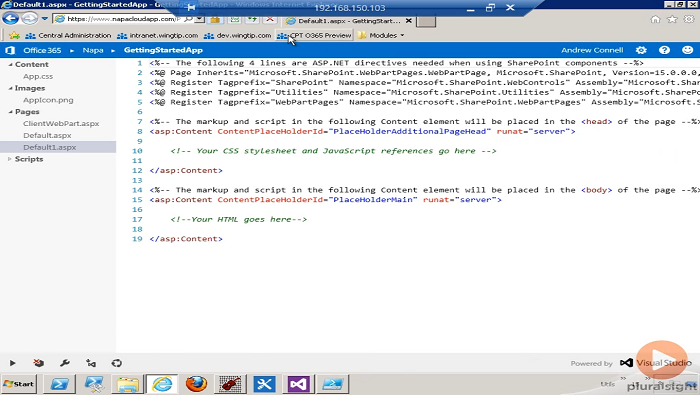Click the GettingStartedApp project title

[x=163, y=50]
